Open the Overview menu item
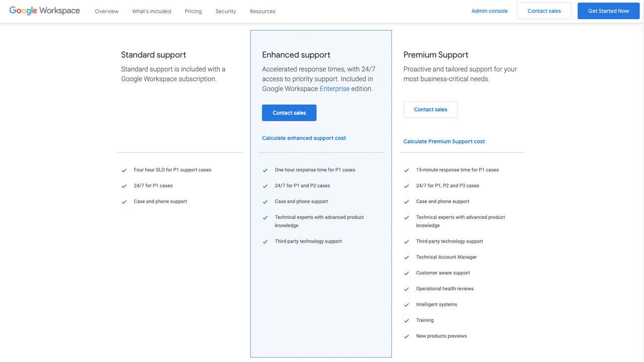644x362 pixels. (107, 12)
